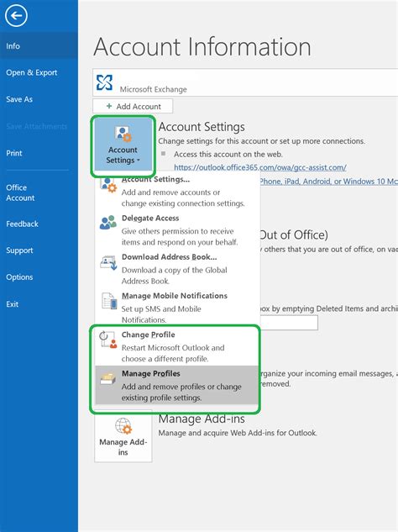Toggle the Account Settings dropdown arrow
398x532 pixels.
coord(139,161)
